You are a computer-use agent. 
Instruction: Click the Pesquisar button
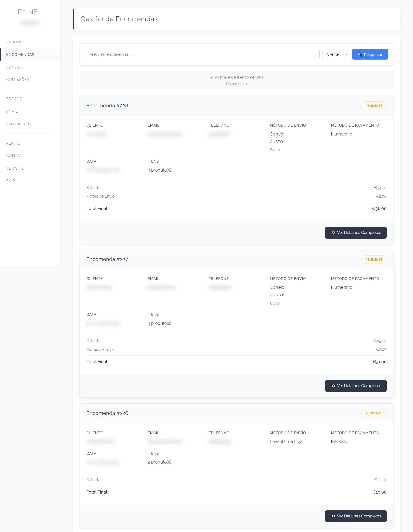[370, 54]
